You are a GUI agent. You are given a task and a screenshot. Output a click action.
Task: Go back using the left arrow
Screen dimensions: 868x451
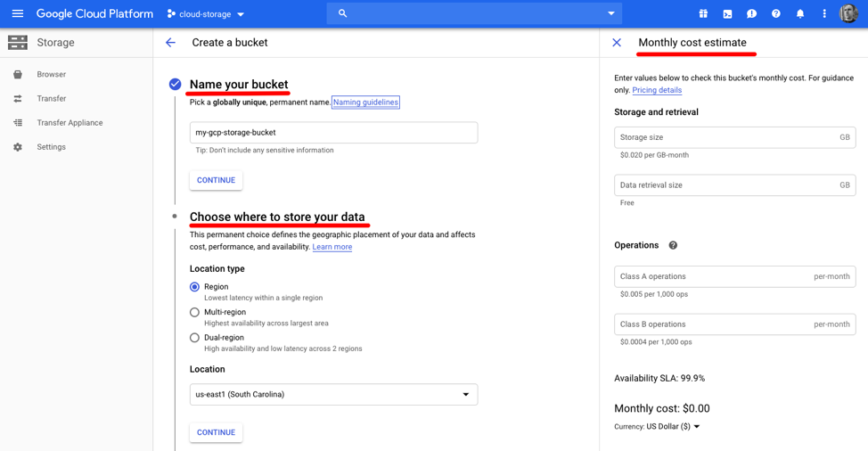pos(170,43)
